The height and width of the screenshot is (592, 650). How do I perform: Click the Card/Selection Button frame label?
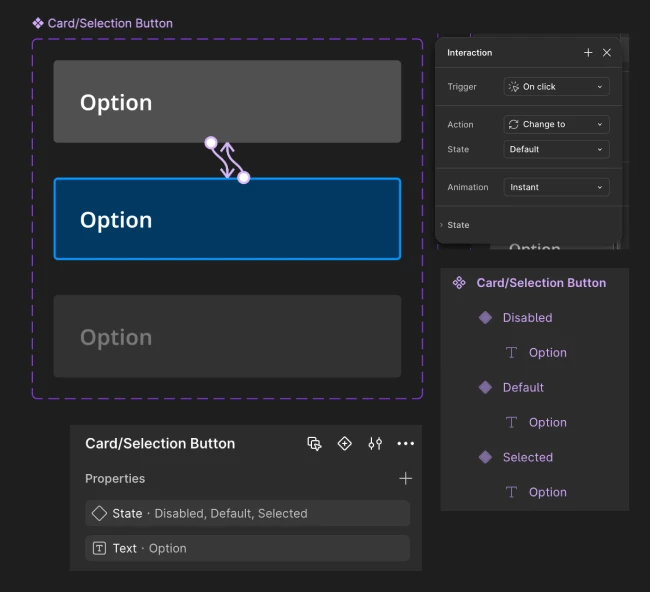point(110,23)
